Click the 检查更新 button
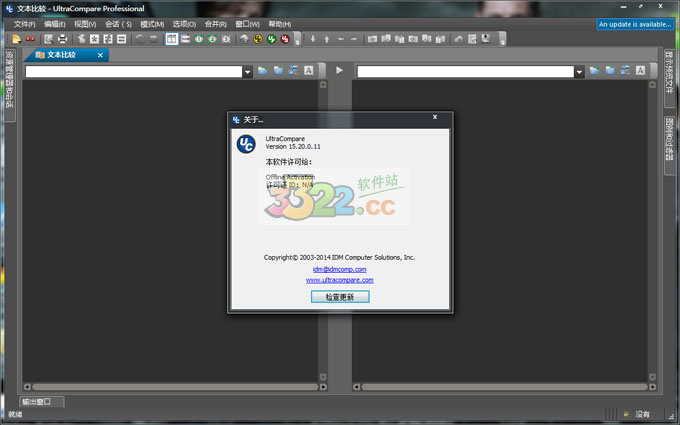This screenshot has height=425, width=680. (340, 297)
